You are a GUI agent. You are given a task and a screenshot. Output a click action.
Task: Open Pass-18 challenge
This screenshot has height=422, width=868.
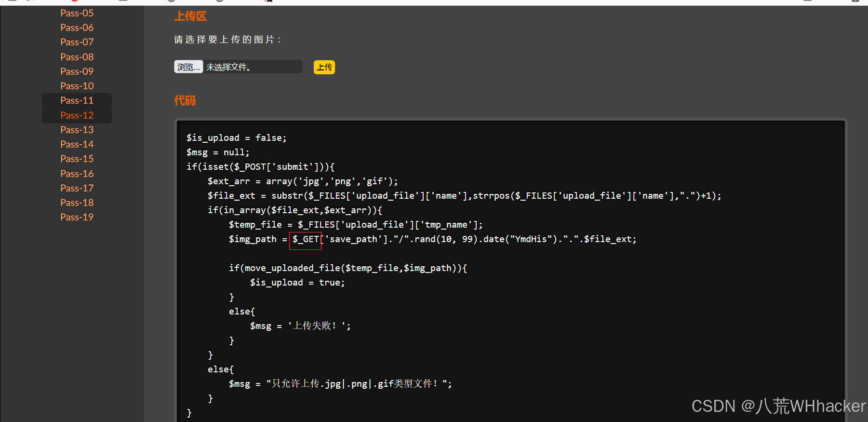77,203
